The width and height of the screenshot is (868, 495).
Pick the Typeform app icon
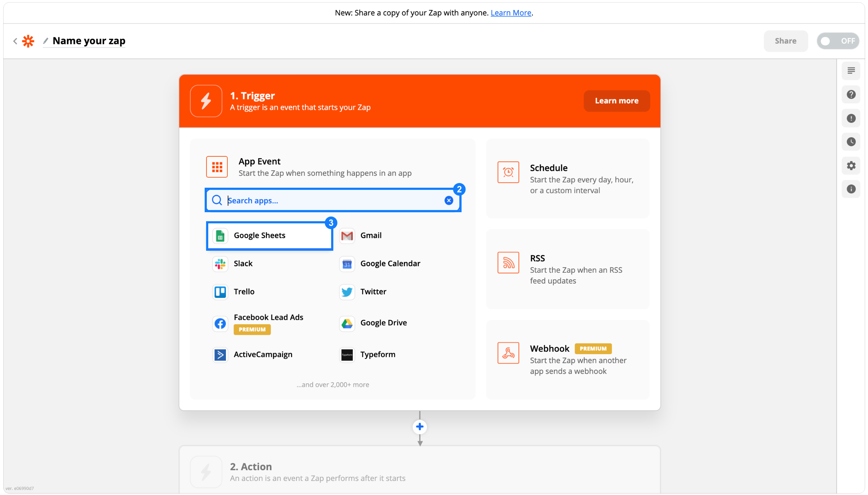click(347, 355)
